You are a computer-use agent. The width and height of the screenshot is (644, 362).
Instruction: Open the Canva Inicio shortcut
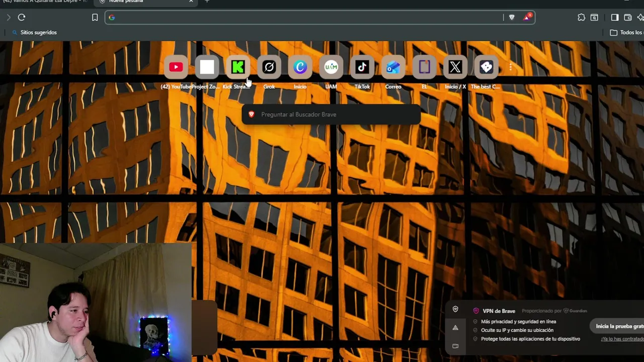[300, 67]
